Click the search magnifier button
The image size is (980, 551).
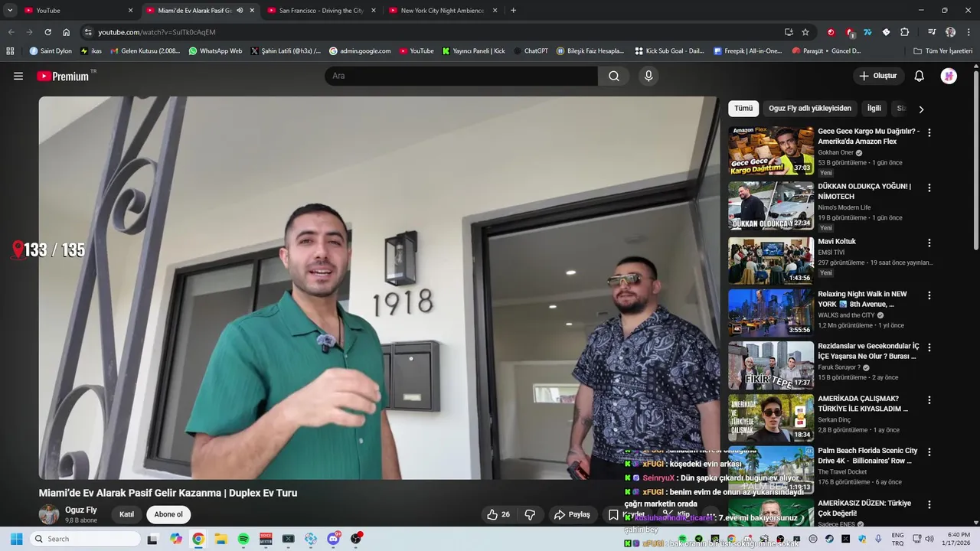click(x=614, y=76)
